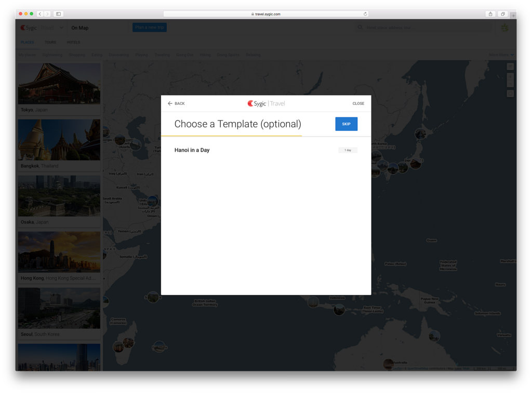Screen dimensions: 532x393
Task: Show all Safari tabs icon
Action: pos(503,14)
